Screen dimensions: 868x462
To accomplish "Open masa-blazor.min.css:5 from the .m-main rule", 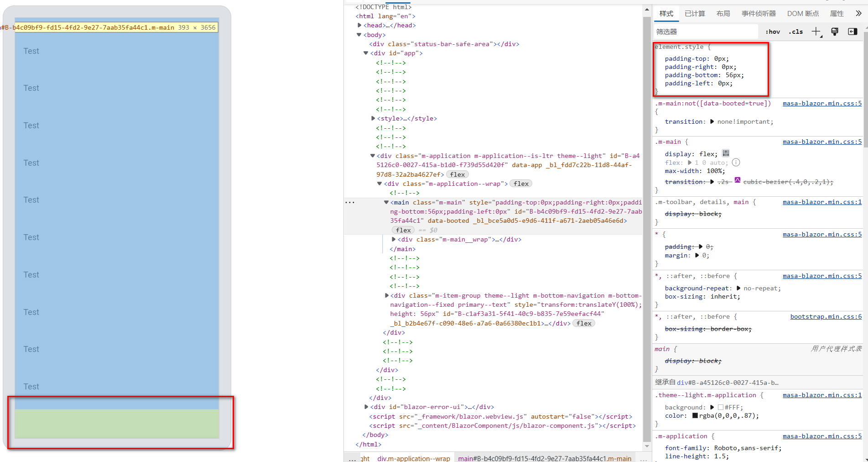I will (x=821, y=142).
